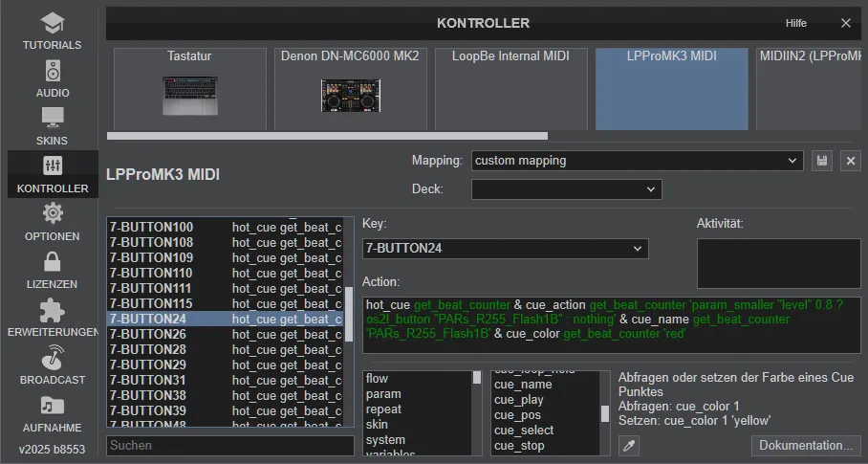Open the Broadcast section
The image size is (868, 464).
click(x=52, y=365)
